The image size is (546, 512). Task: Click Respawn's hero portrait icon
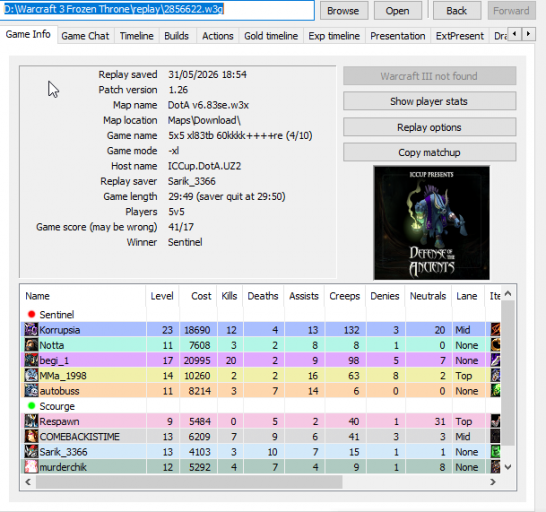pos(31,421)
